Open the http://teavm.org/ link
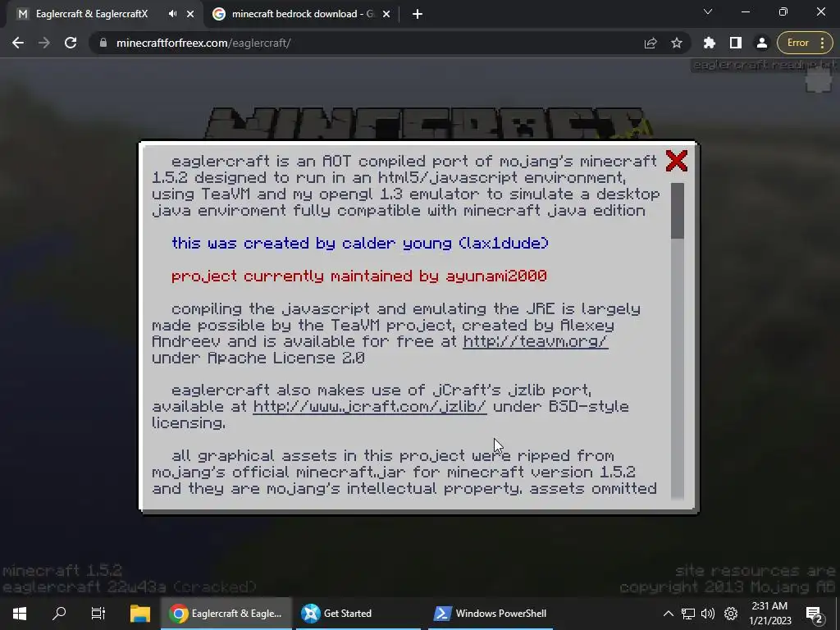840x630 pixels. coord(535,342)
